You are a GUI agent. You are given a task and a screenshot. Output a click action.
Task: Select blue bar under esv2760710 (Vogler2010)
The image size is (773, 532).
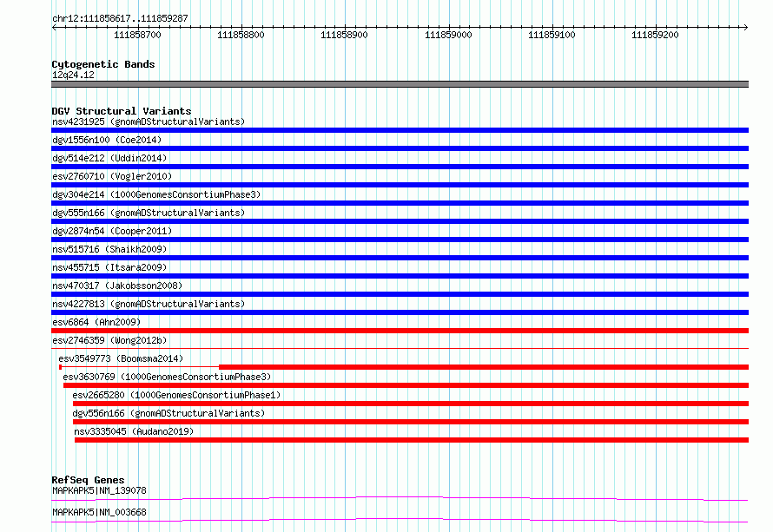click(400, 185)
